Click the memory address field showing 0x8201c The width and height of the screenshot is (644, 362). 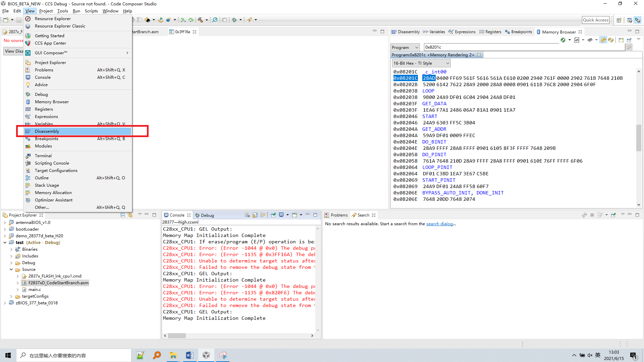point(523,47)
